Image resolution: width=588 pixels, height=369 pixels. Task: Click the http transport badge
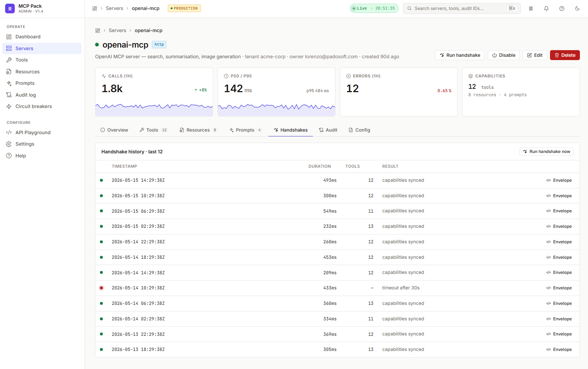(x=159, y=45)
